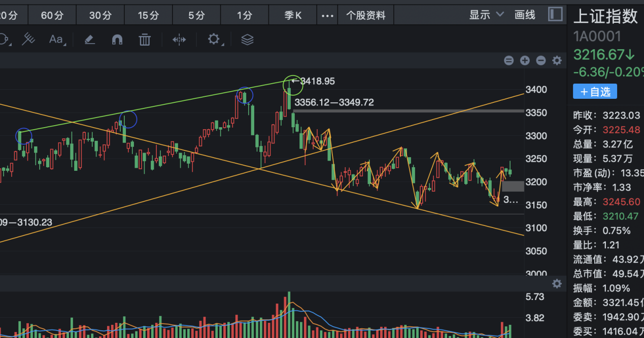Expand more periods with the ellipsis

coord(327,15)
